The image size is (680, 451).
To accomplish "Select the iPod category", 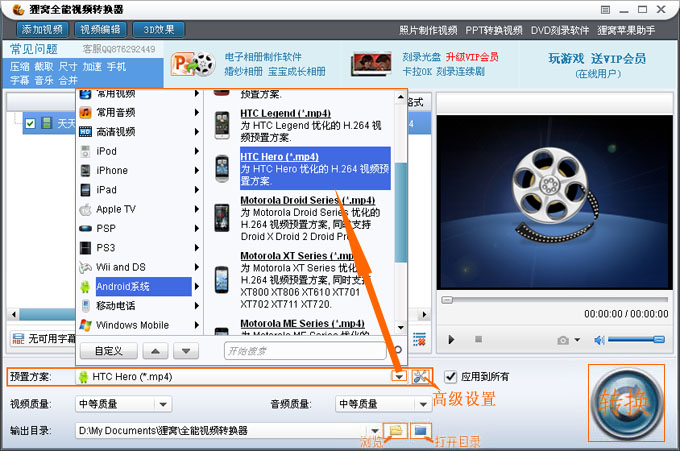I will (x=106, y=151).
